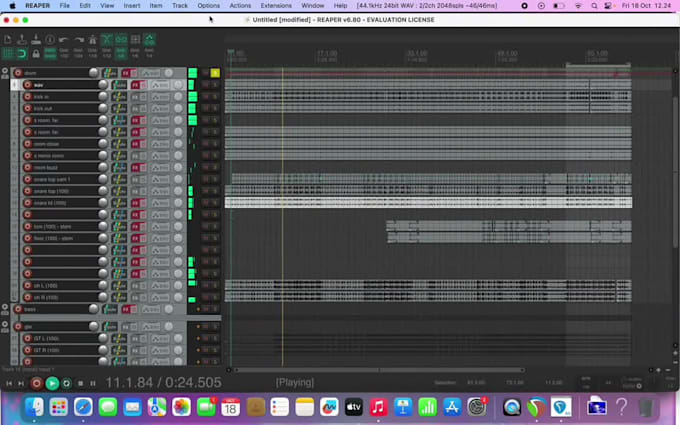Open the Extensions menu
680x425 pixels.
tap(276, 6)
